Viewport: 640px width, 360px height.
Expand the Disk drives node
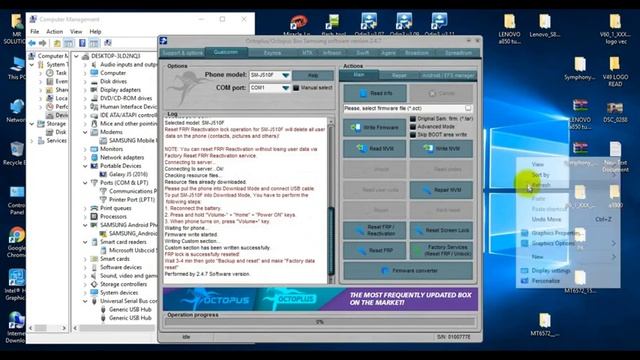coord(85,81)
